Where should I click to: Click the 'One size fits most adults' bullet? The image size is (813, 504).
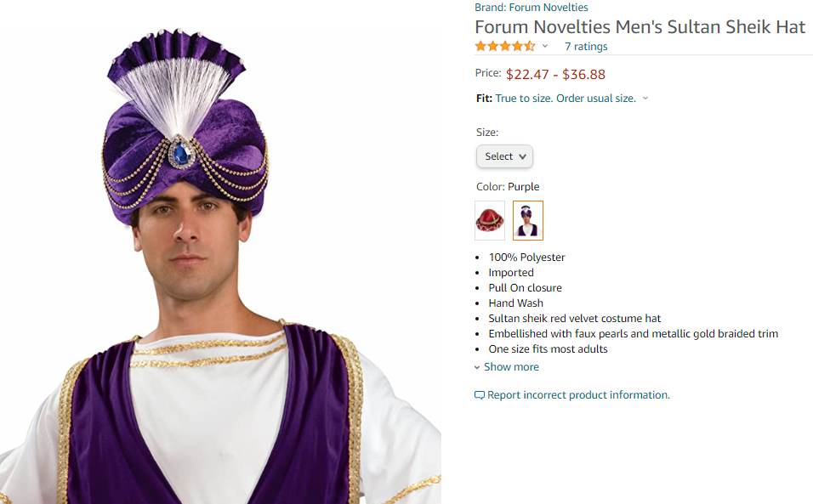[x=548, y=349]
